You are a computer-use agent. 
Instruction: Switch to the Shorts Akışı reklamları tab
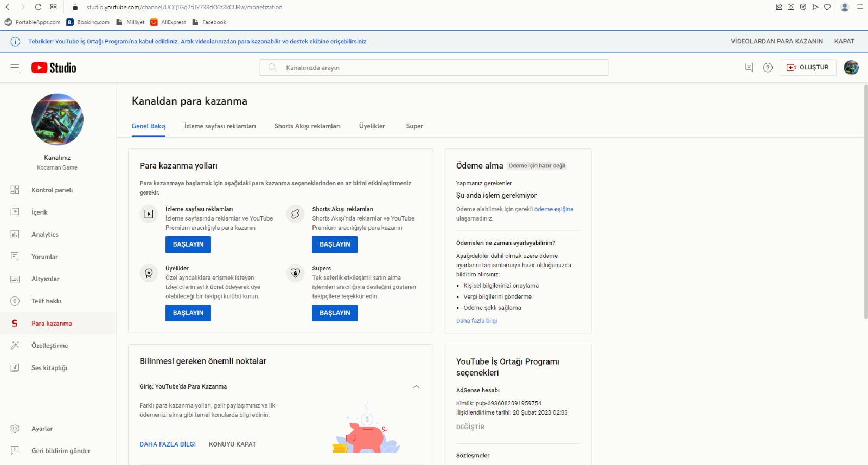click(x=308, y=126)
